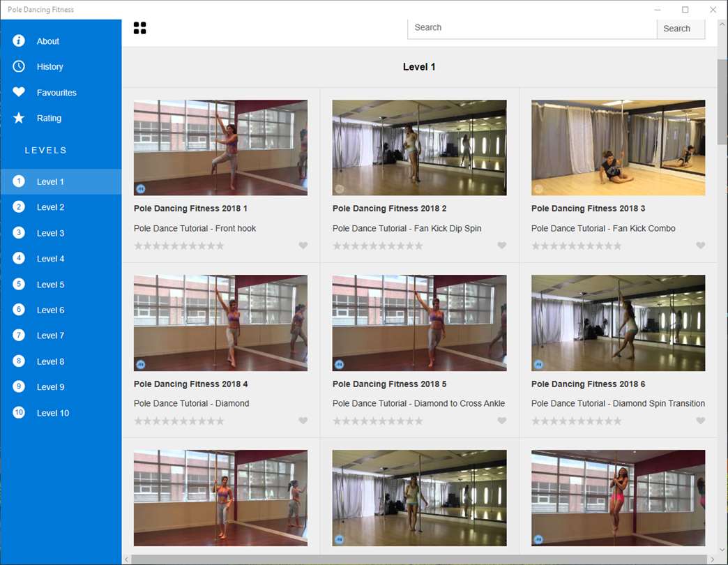Open the Rating star icon in sidebar
Viewport: 728px width, 565px height.
[x=19, y=118]
